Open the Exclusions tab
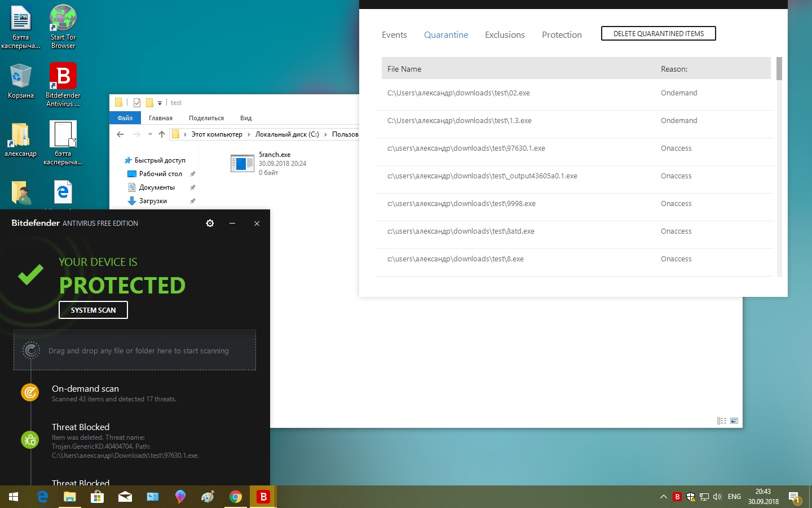This screenshot has width=812, height=508. (505, 35)
